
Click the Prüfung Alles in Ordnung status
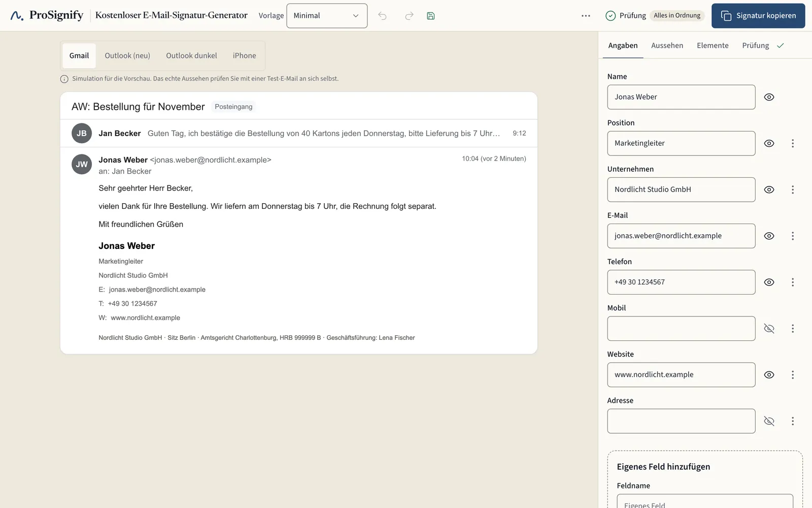pyautogui.click(x=655, y=16)
